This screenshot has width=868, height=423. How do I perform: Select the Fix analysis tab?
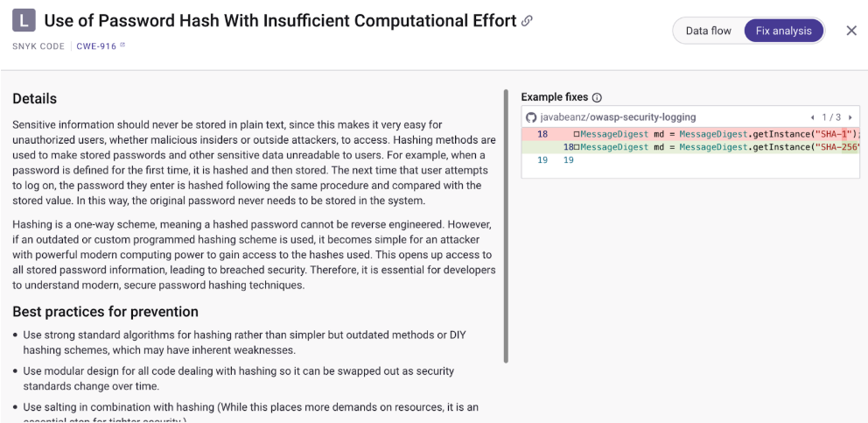[783, 31]
